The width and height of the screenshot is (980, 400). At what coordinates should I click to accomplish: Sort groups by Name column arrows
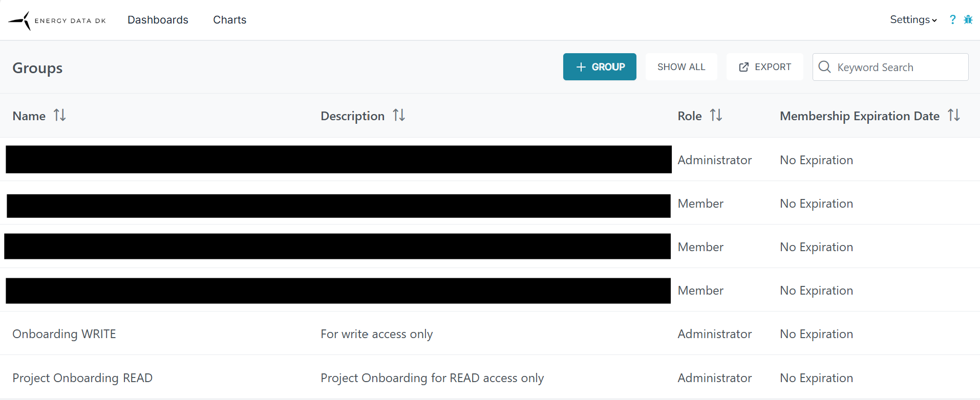click(x=60, y=116)
